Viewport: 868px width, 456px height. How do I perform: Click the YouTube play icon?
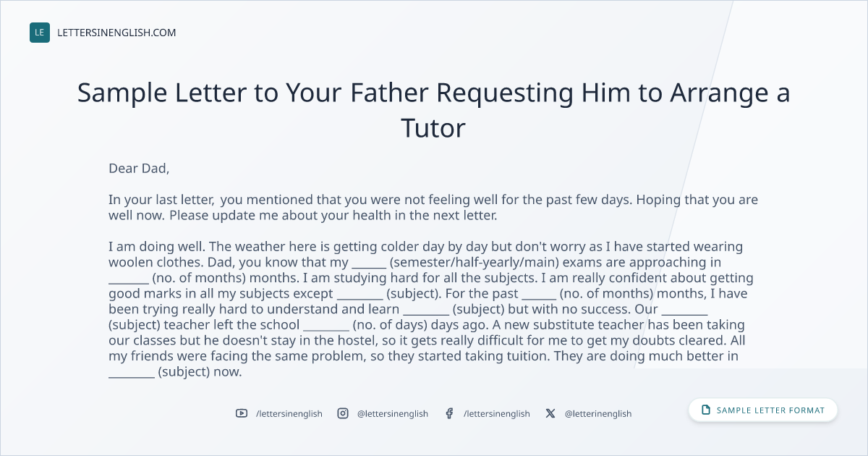pos(242,413)
